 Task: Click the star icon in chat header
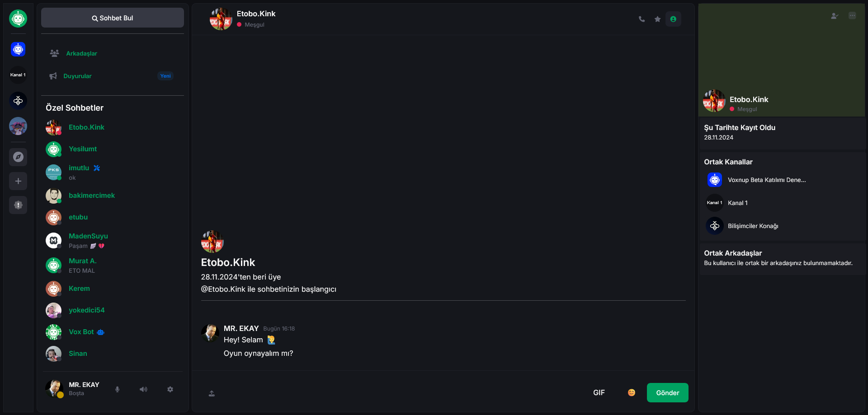[x=657, y=19]
